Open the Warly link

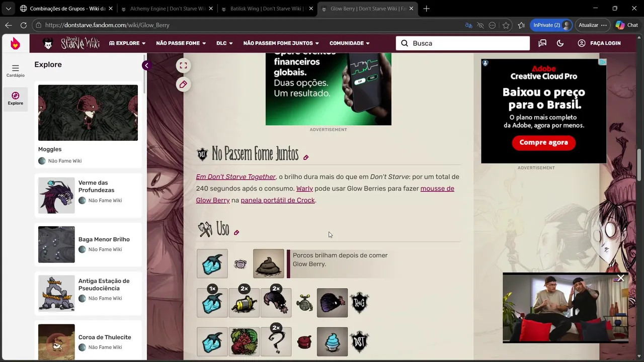304,189
